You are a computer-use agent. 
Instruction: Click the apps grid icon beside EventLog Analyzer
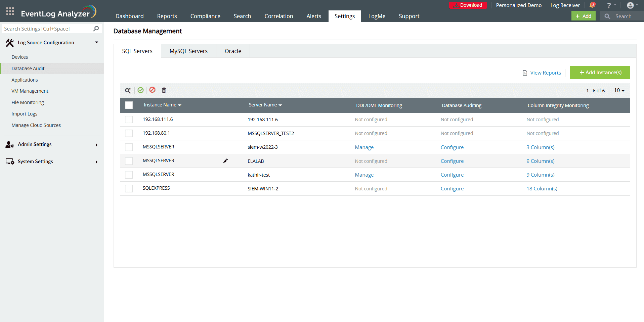coord(9,11)
